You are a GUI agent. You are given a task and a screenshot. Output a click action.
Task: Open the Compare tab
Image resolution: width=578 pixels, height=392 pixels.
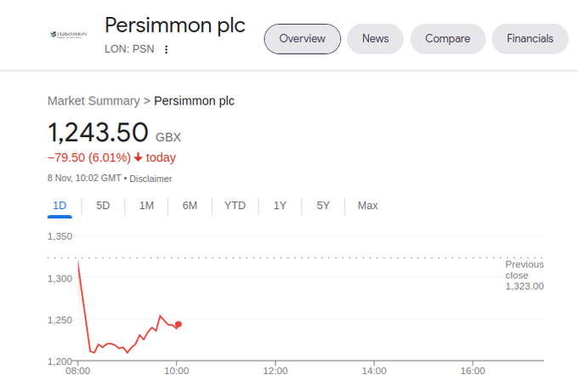pyautogui.click(x=448, y=38)
